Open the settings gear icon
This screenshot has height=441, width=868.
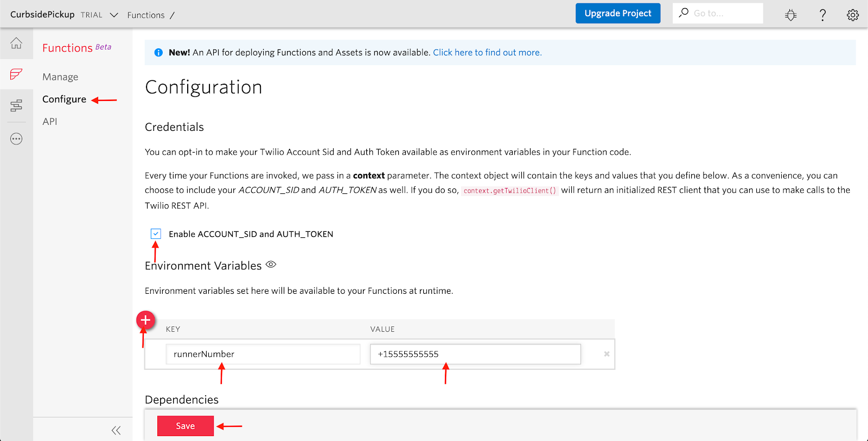[852, 15]
